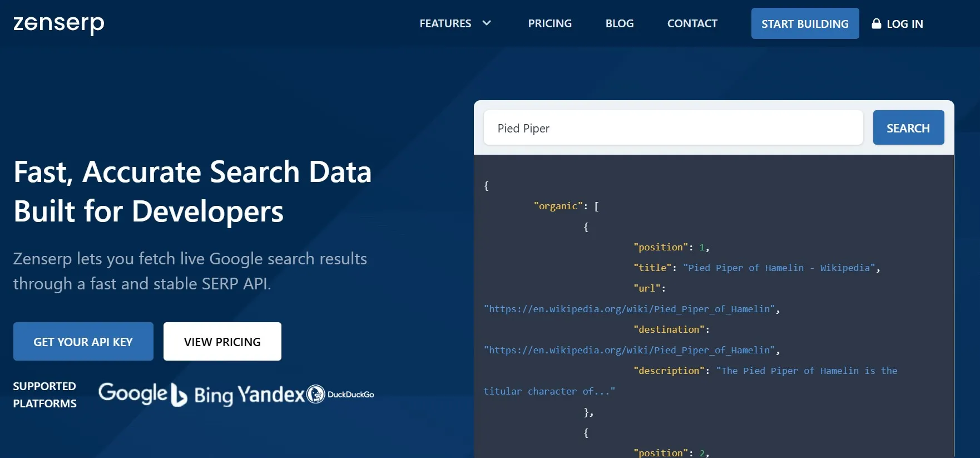Image resolution: width=980 pixels, height=458 pixels.
Task: Click the Wikipedia URL under "url" key
Action: point(629,309)
